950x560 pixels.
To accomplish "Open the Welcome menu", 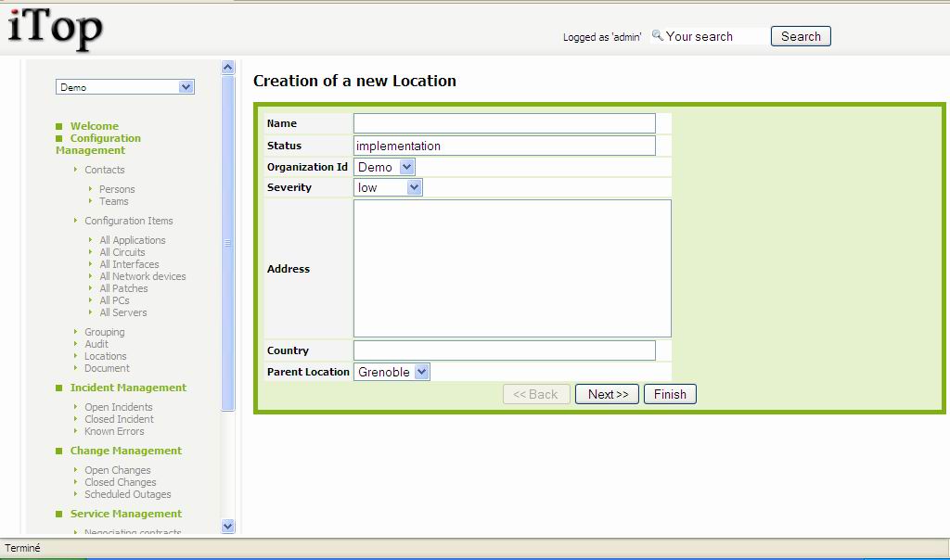I will point(95,126).
